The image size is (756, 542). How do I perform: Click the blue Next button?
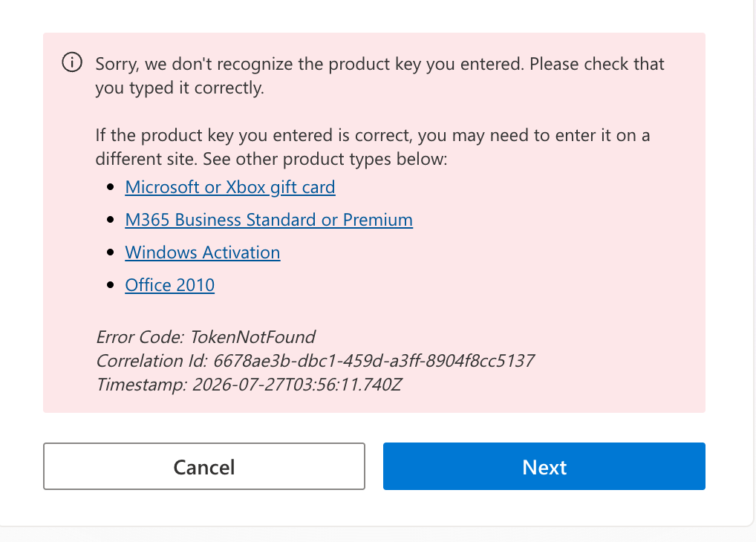point(544,466)
